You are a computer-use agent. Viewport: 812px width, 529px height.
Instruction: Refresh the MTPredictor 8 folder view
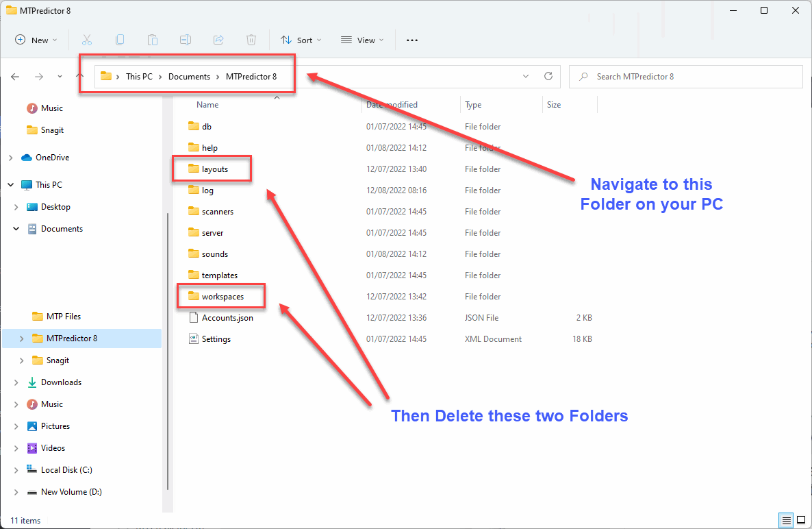[548, 77]
